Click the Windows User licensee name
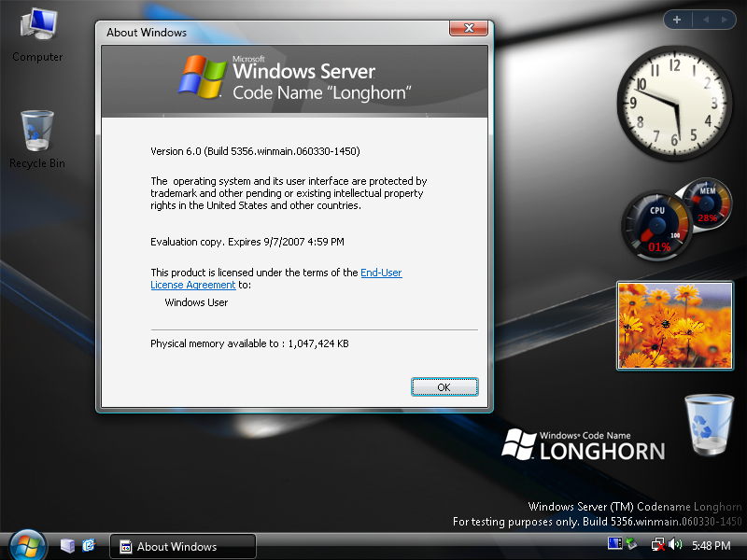This screenshot has width=747, height=560. (196, 302)
